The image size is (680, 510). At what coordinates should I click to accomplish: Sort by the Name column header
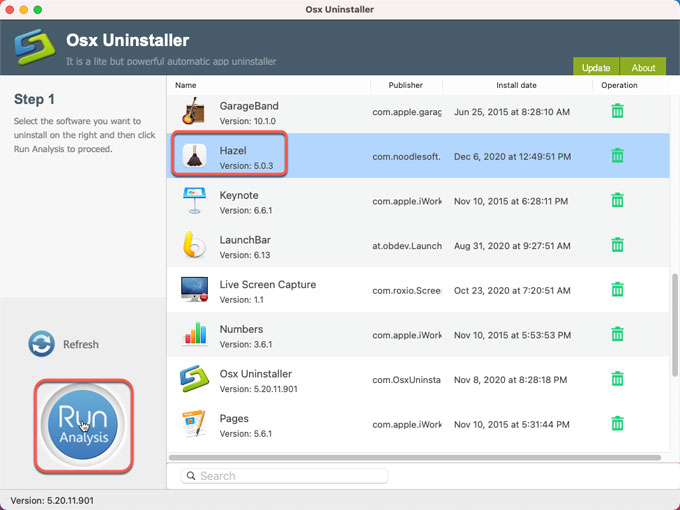[186, 85]
